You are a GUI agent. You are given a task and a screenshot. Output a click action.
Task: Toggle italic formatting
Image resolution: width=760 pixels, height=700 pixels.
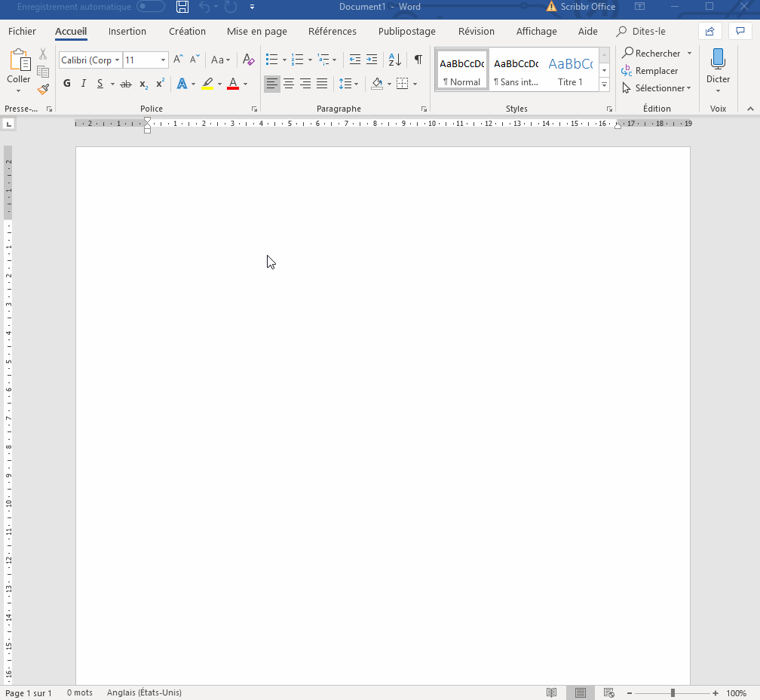(x=84, y=84)
